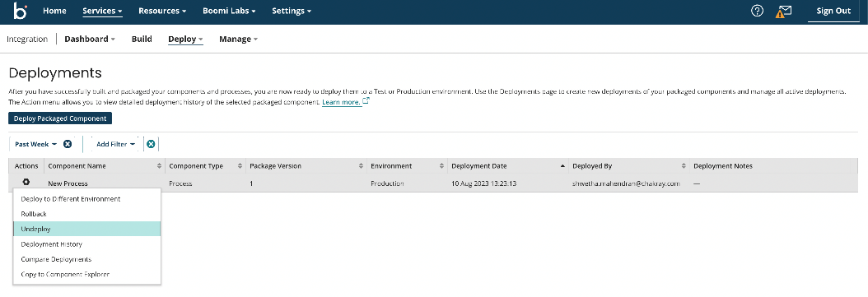The width and height of the screenshot is (868, 297).
Task: Choose Copy to Component Explorer
Action: [87, 274]
